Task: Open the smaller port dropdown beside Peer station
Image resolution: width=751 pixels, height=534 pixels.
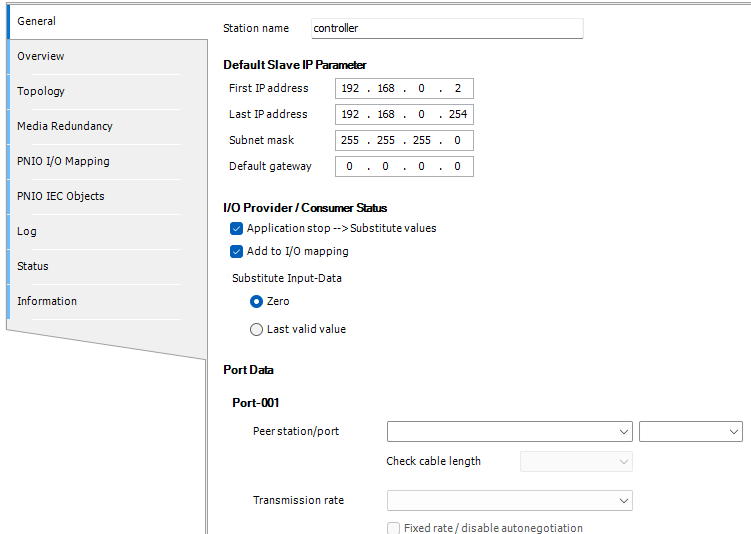Action: coord(691,432)
